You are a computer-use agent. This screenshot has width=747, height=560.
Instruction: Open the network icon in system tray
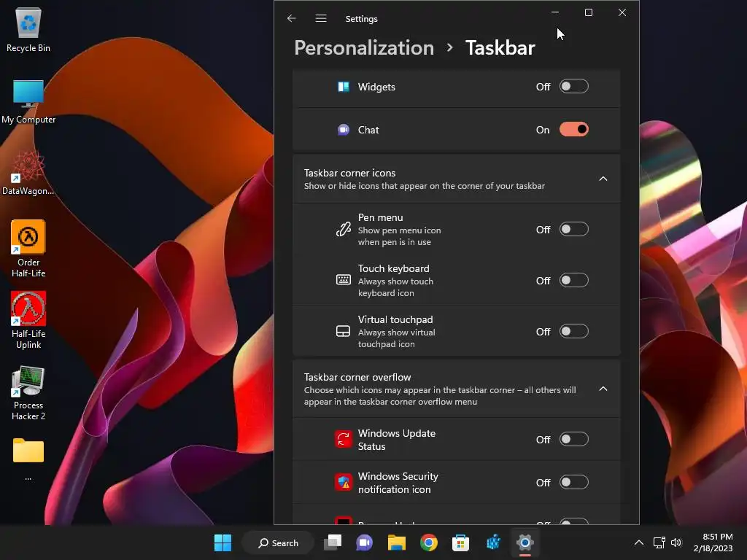click(x=659, y=542)
